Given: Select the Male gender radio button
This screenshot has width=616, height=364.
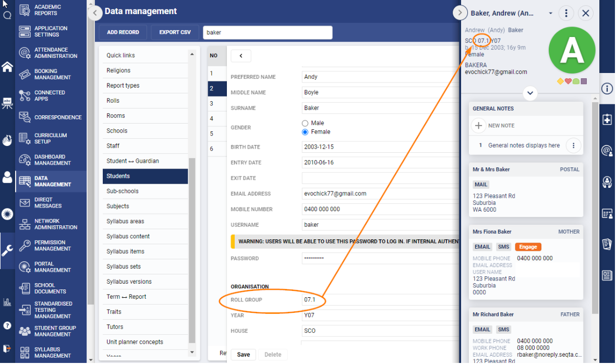Looking at the screenshot, I should [x=305, y=123].
